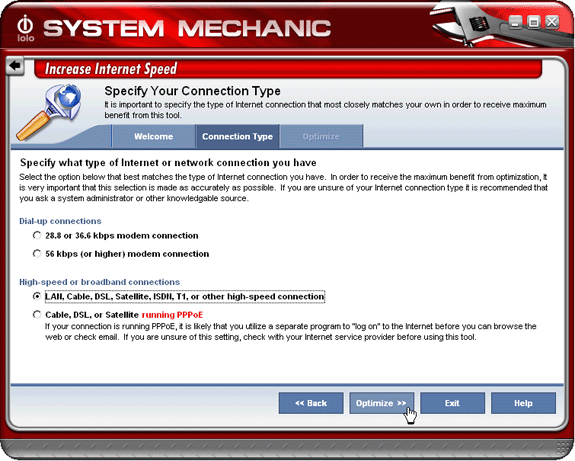This screenshot has width=575, height=461.
Task: Close the System Mechanic window
Action: [552, 22]
